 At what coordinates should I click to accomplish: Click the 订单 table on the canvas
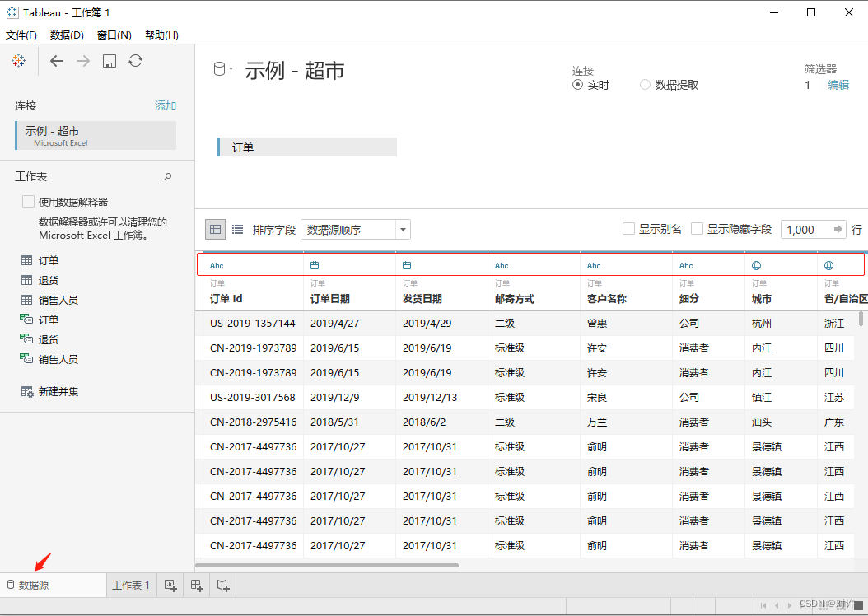[307, 147]
